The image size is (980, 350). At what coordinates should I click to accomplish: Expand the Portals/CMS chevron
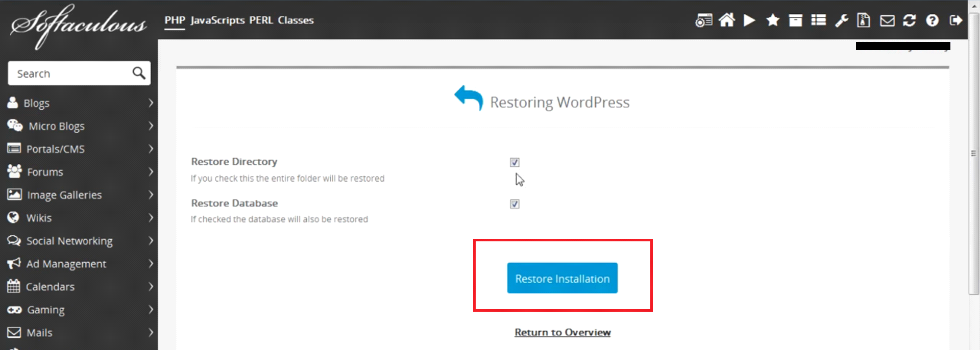pyautogui.click(x=151, y=148)
